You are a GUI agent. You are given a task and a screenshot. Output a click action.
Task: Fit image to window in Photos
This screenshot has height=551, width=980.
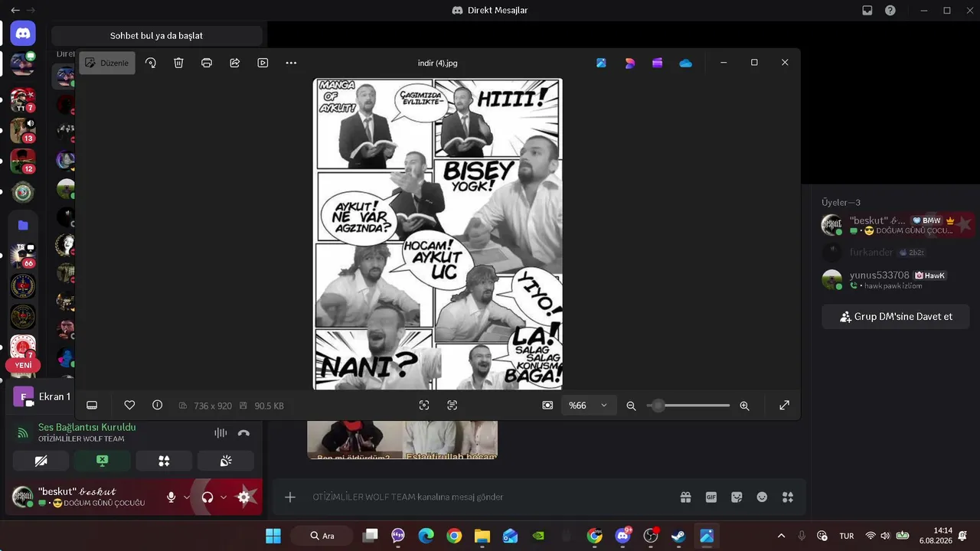tap(547, 406)
